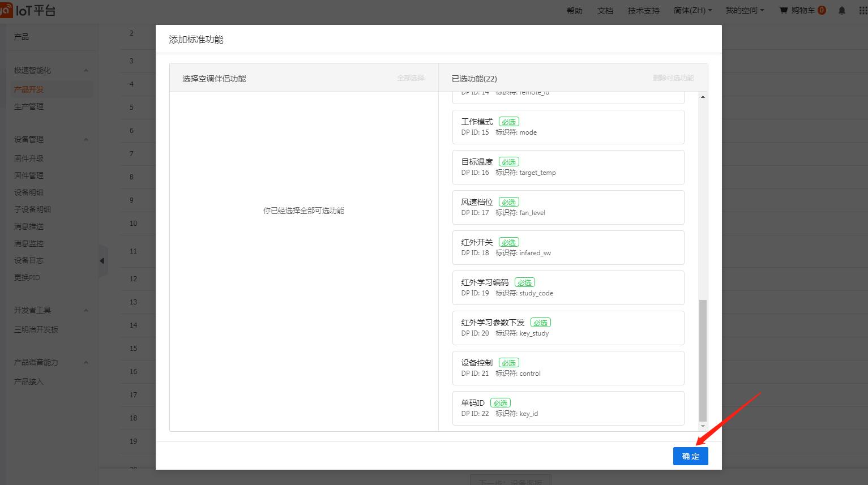Click row number 11 in background table
Viewport: 868px width, 485px height.
[133, 251]
